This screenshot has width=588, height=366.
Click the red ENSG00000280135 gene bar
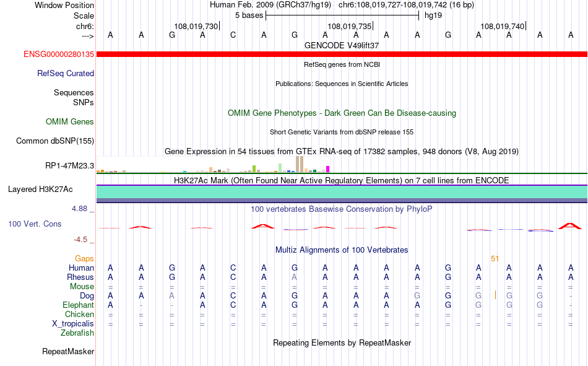(342, 54)
